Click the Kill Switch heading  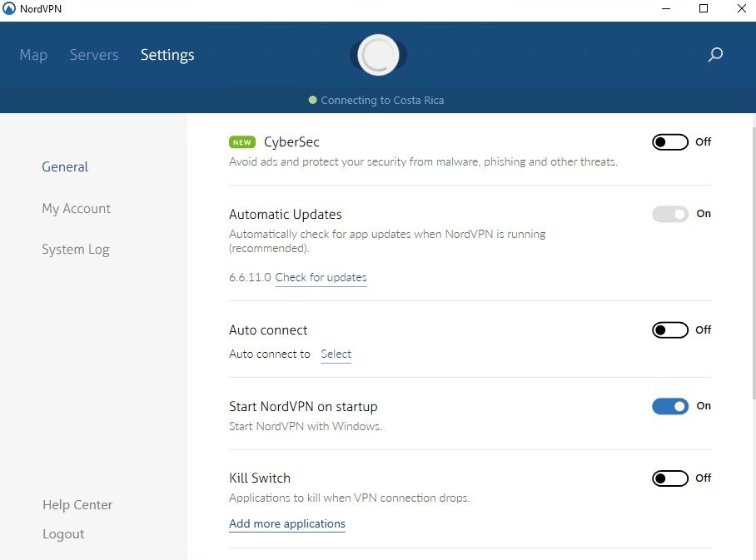point(260,478)
